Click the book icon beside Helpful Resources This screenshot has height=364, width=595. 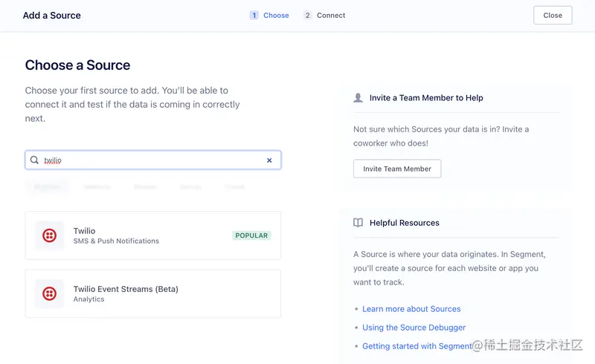click(358, 223)
